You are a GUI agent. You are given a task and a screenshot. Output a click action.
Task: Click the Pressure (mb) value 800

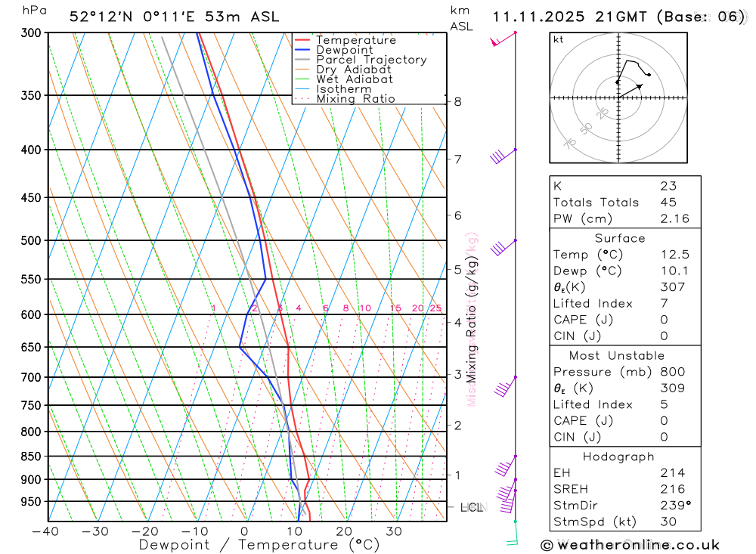pyautogui.click(x=672, y=372)
